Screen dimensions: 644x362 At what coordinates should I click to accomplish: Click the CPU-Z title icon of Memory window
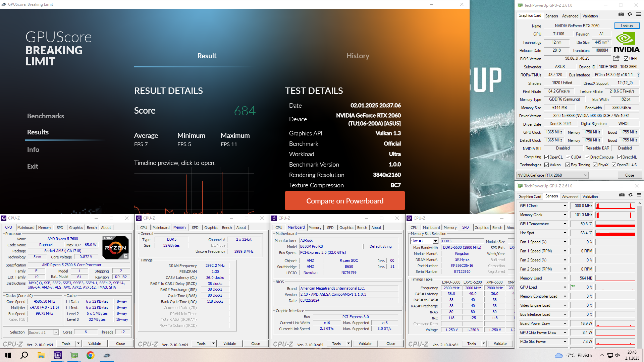pyautogui.click(x=139, y=218)
